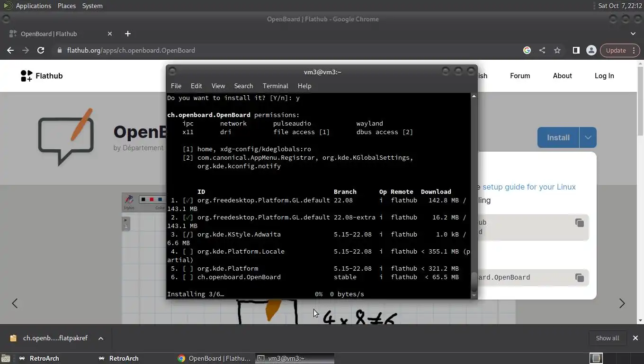644x364 pixels.
Task: Click the share page icon
Action: (x=542, y=50)
